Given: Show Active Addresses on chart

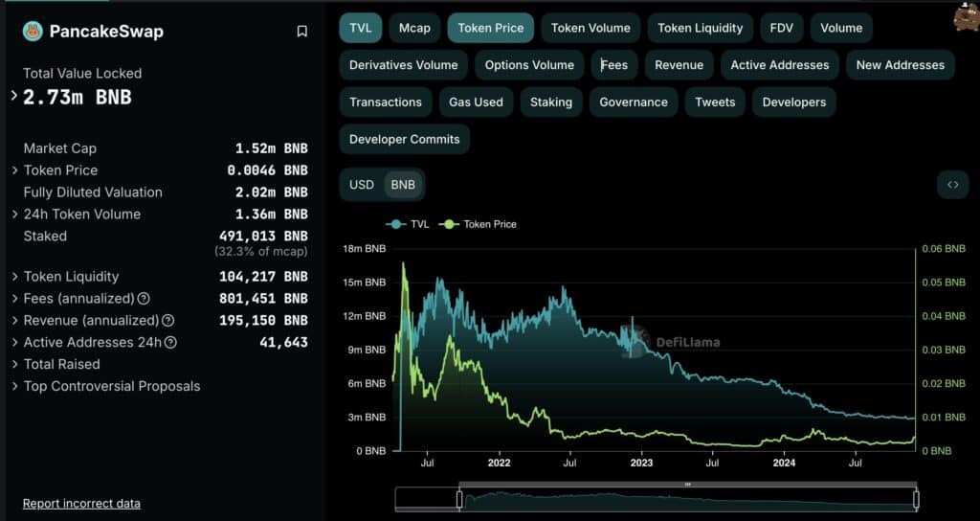Looking at the screenshot, I should click(780, 65).
